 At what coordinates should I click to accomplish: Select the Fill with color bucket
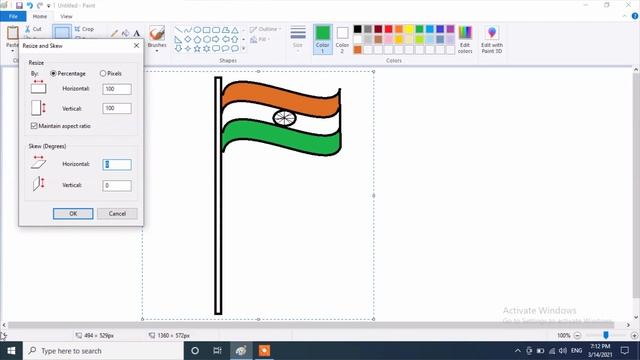point(125,33)
